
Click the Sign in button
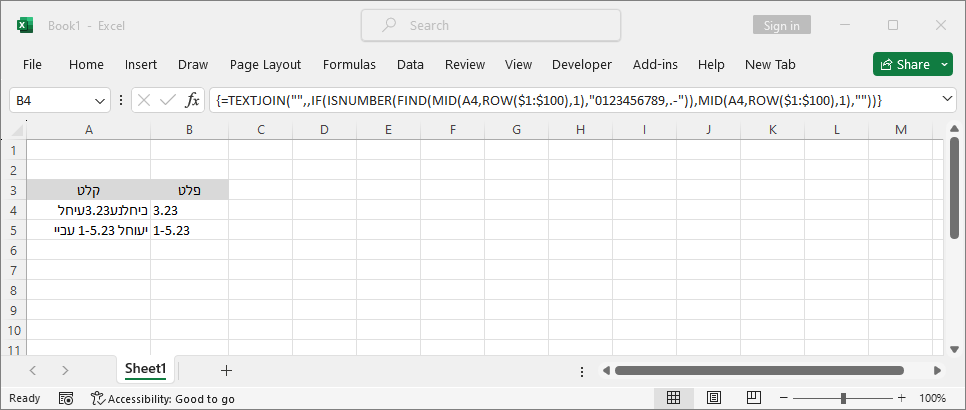(x=781, y=25)
